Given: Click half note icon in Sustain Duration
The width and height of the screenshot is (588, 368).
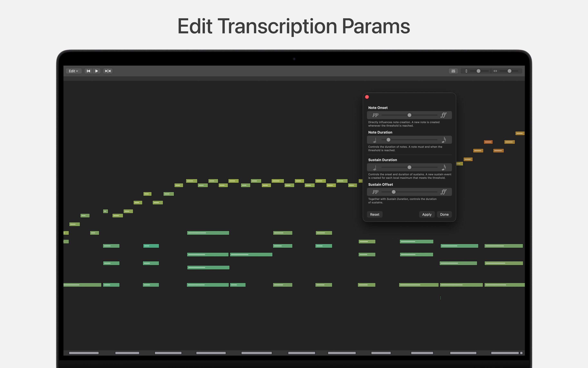Looking at the screenshot, I should [375, 168].
